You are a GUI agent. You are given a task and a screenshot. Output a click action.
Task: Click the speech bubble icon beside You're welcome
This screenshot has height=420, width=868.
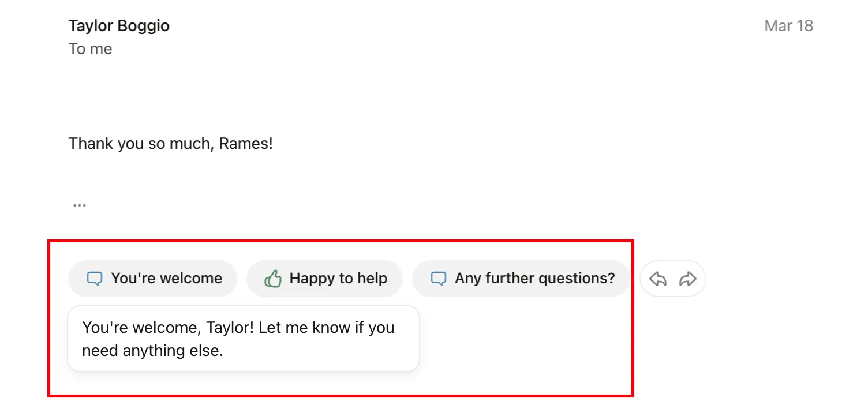pos(94,279)
